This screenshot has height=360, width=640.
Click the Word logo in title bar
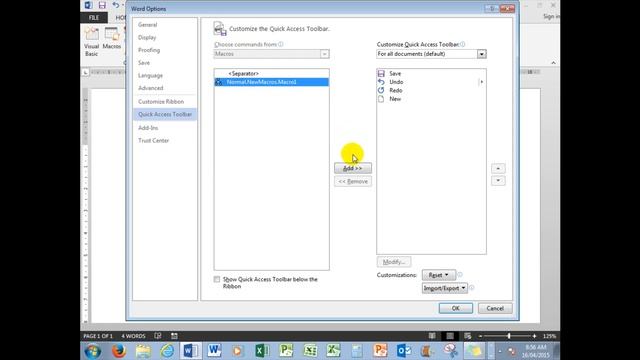(89, 5)
